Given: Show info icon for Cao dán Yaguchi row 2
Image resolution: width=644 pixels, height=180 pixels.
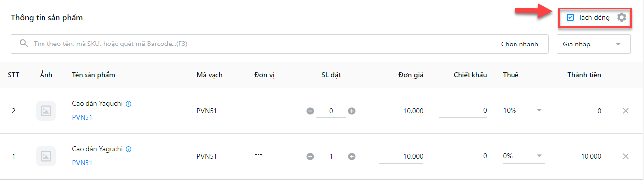Looking at the screenshot, I should pyautogui.click(x=129, y=104).
